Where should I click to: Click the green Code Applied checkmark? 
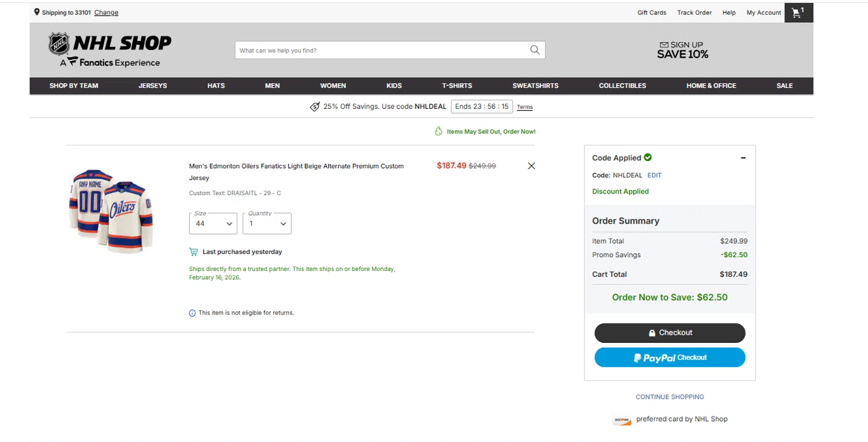(x=648, y=157)
